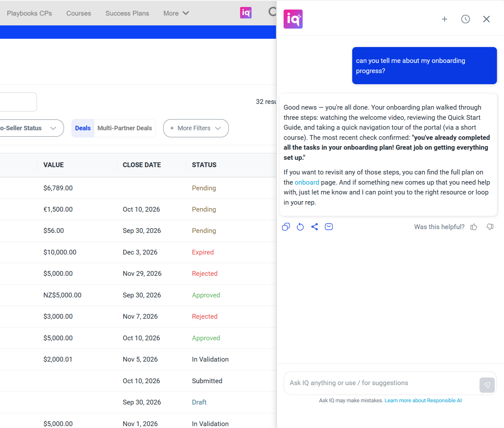This screenshot has height=428, width=504.
Task: Send message with paper plane button
Action: [x=487, y=385]
